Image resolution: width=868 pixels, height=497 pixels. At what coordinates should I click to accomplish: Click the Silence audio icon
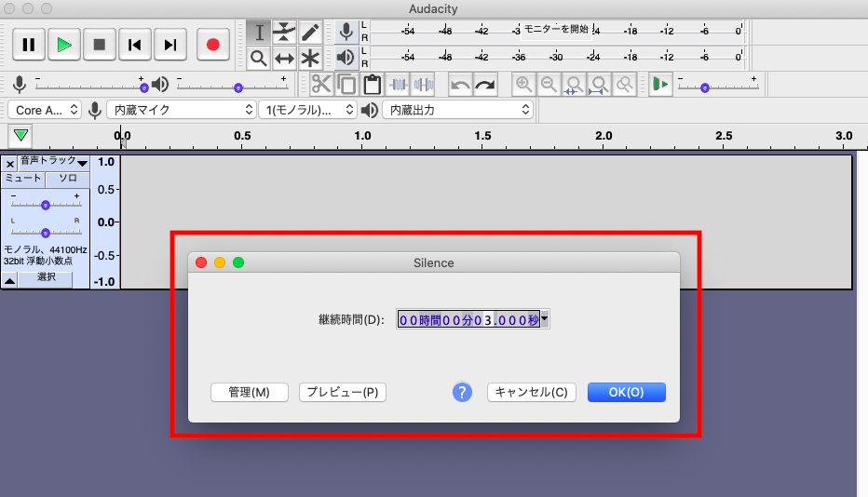click(424, 85)
